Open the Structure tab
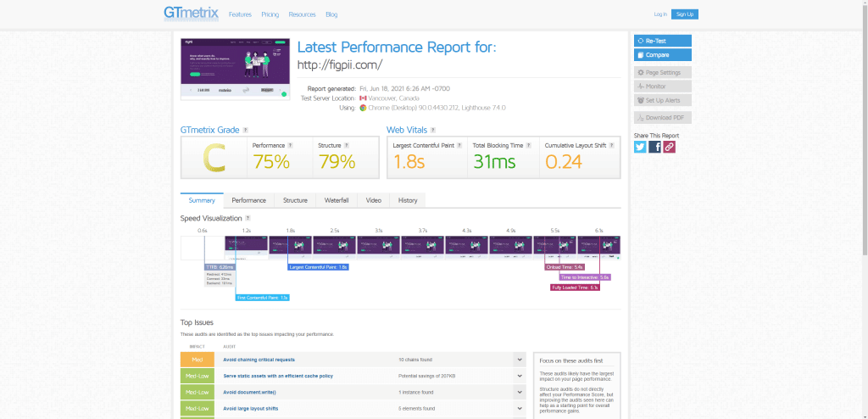868x419 pixels. tap(295, 201)
